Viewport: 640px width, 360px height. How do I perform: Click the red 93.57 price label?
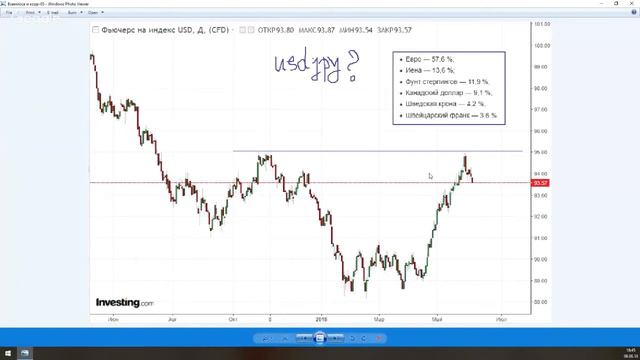(x=540, y=183)
